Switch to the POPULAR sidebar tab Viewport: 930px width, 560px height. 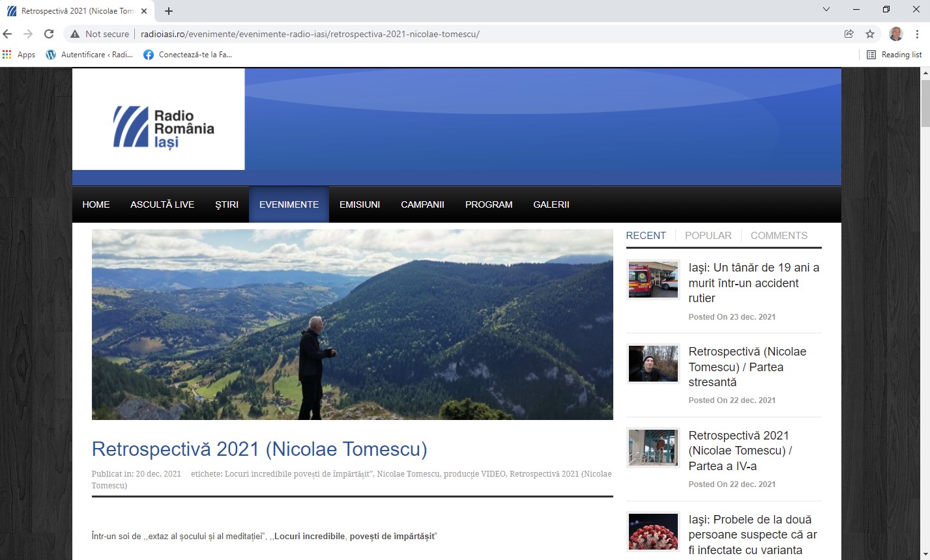click(x=708, y=236)
